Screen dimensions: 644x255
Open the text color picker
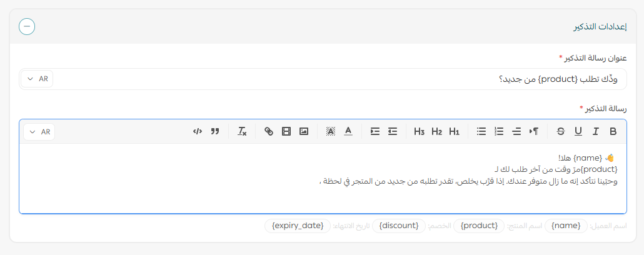(348, 131)
